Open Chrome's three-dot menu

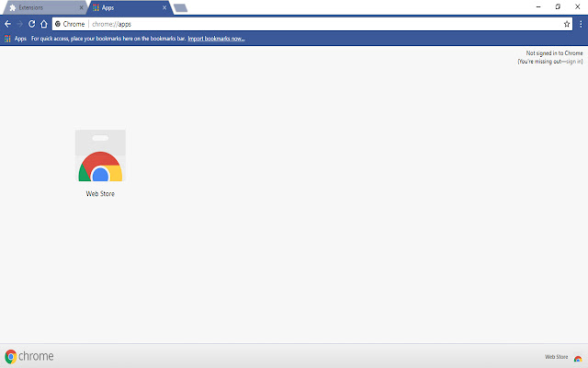point(581,24)
